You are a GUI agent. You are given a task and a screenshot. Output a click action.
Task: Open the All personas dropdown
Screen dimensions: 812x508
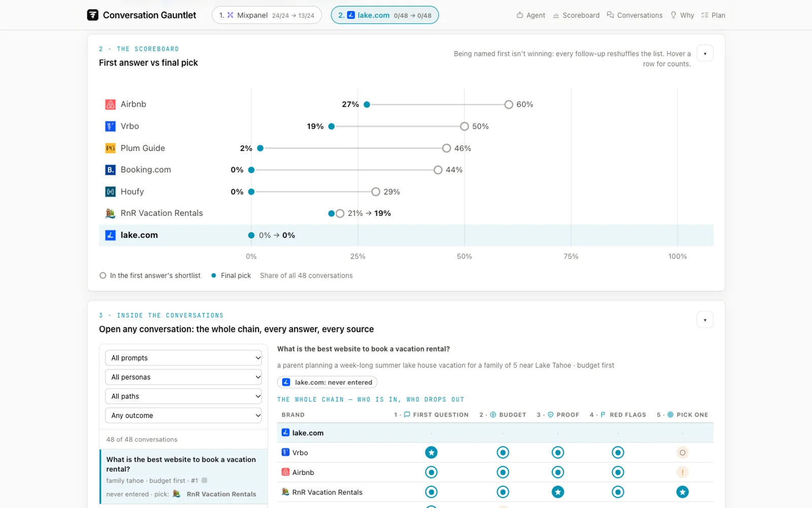[183, 377]
